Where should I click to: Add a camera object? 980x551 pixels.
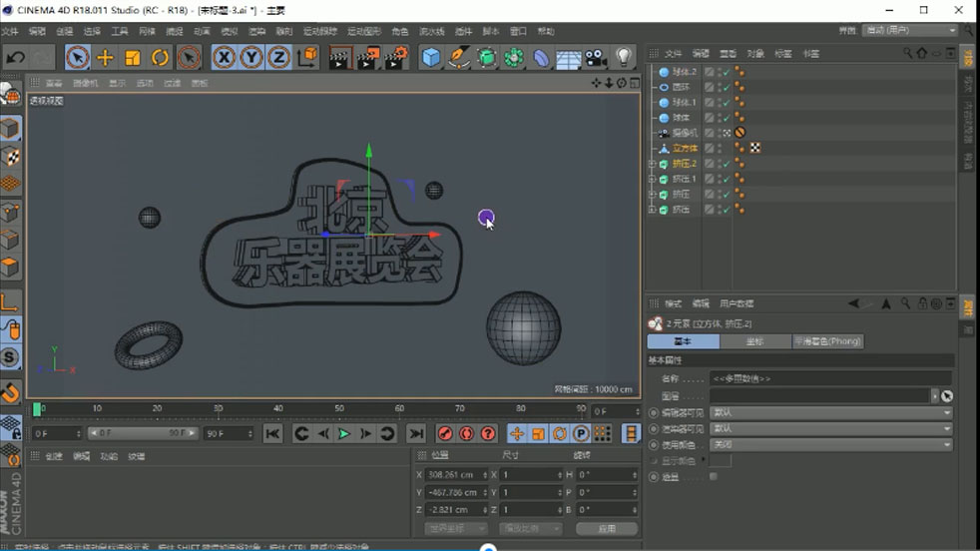click(596, 58)
